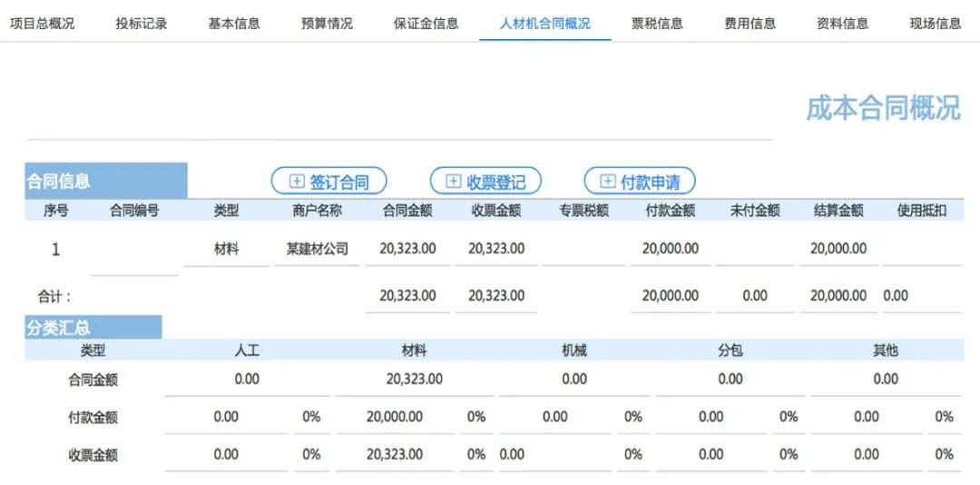980x485 pixels.
Task: Click the 材料 合同金额 value in 分类汇总
Action: tap(414, 380)
